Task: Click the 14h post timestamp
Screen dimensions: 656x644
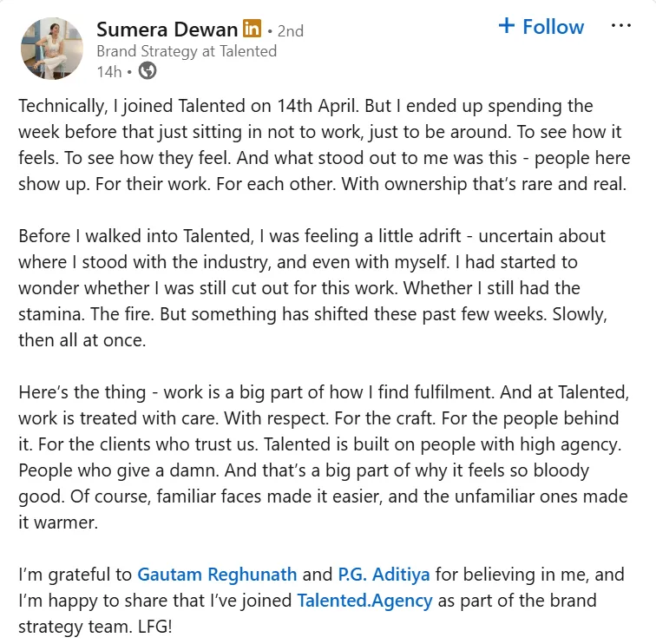Action: 109,72
